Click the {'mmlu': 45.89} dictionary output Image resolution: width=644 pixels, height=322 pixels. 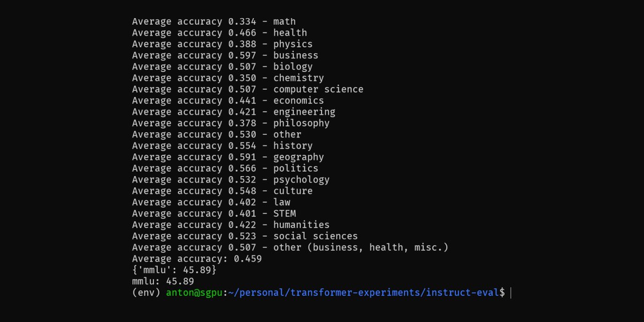[174, 269]
